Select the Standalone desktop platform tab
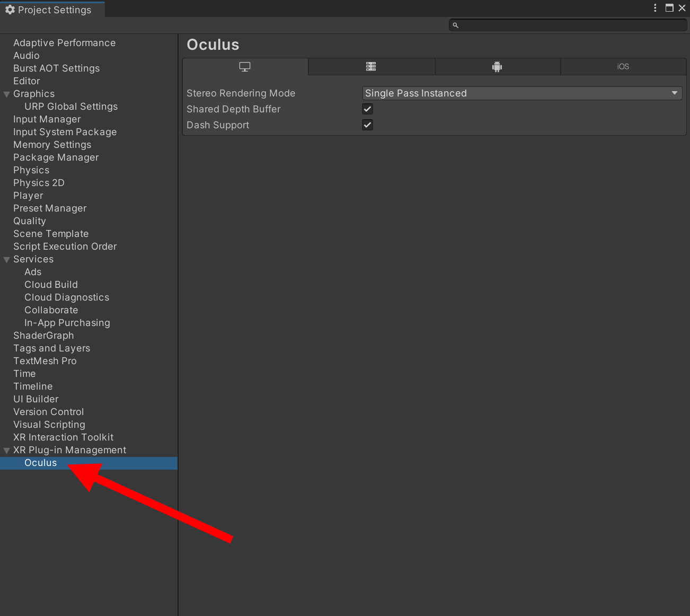Screen dimensions: 690x616 (x=245, y=67)
